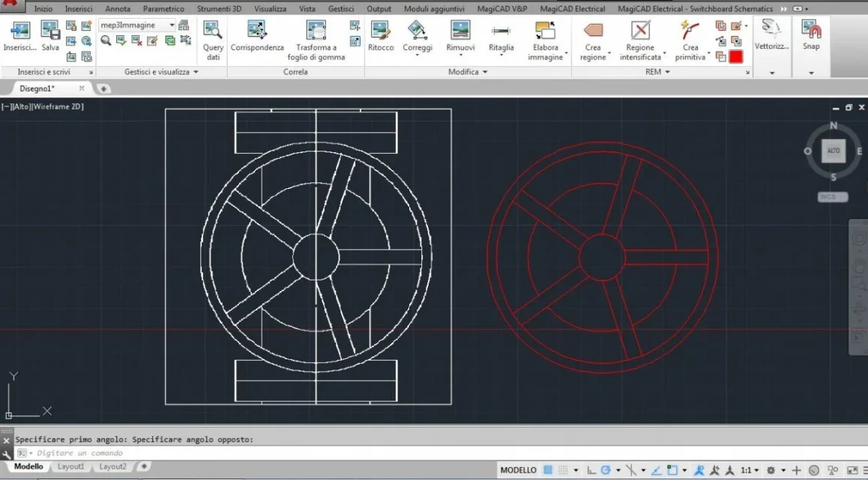Switch to the Layout1 tab
The image size is (868, 480).
(x=71, y=466)
